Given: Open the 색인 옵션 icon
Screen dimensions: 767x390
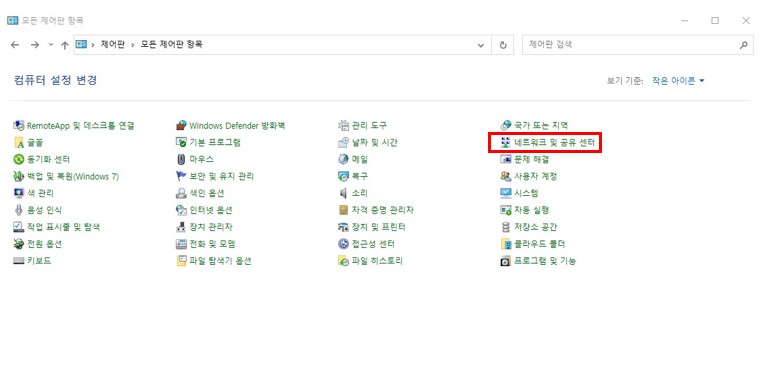Looking at the screenshot, I should click(181, 193).
